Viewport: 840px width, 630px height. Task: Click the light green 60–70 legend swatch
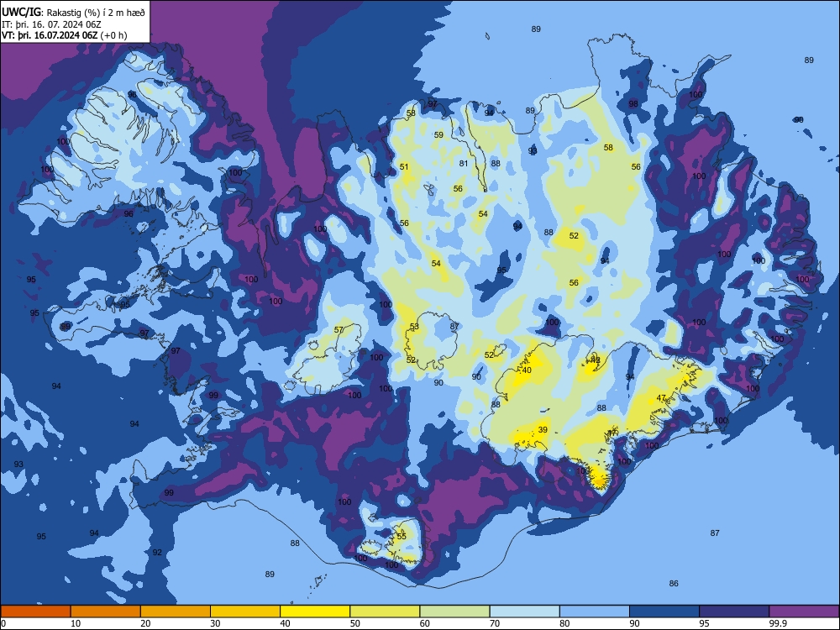(454, 612)
